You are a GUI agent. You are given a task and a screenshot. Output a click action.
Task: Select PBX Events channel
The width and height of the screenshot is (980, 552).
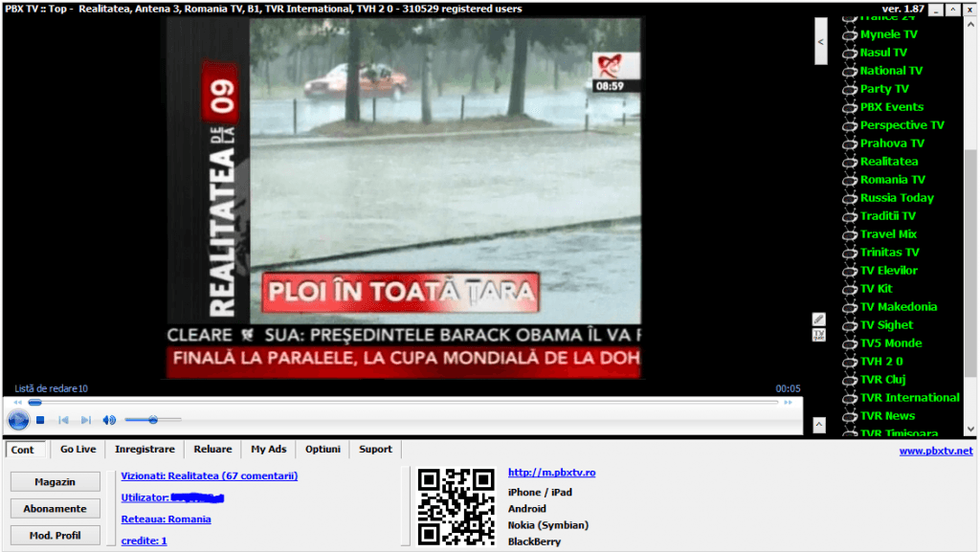pyautogui.click(x=892, y=107)
